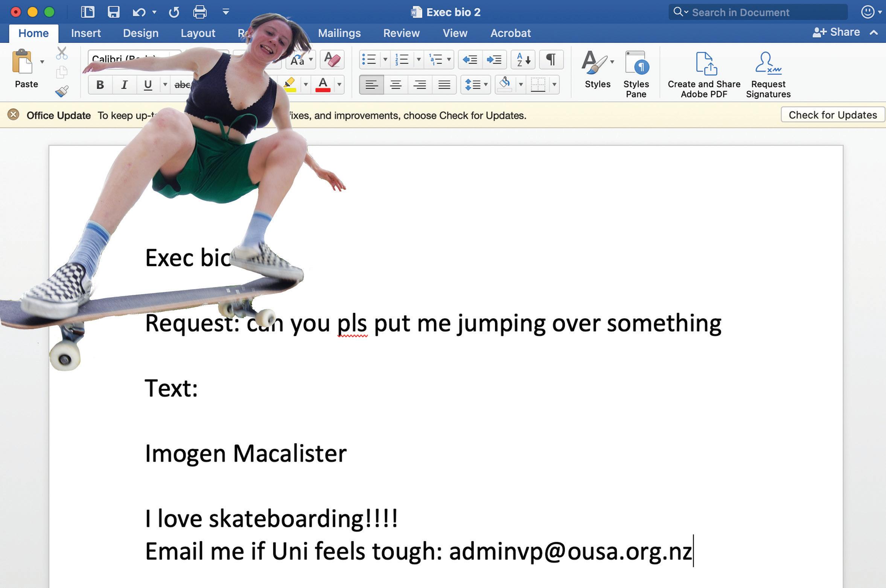The image size is (886, 588).
Task: Expand the line spacing dropdown arrow
Action: click(486, 85)
